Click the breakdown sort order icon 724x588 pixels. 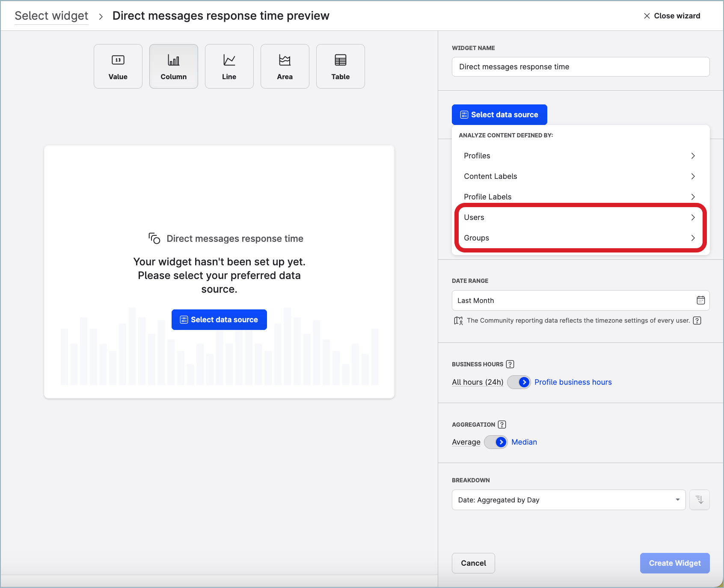[x=700, y=500]
